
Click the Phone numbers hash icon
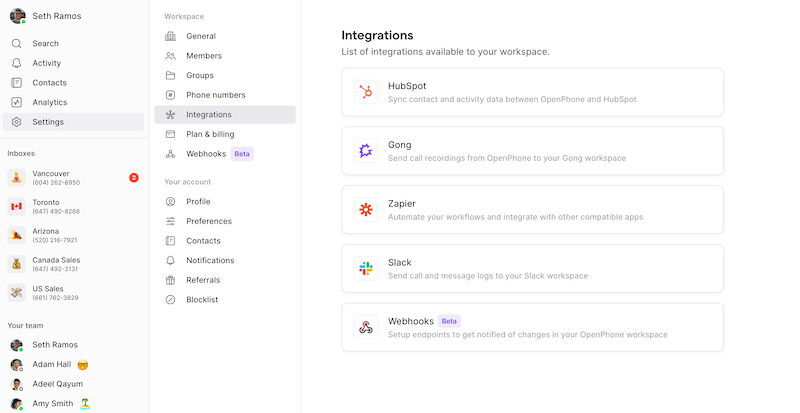point(170,95)
